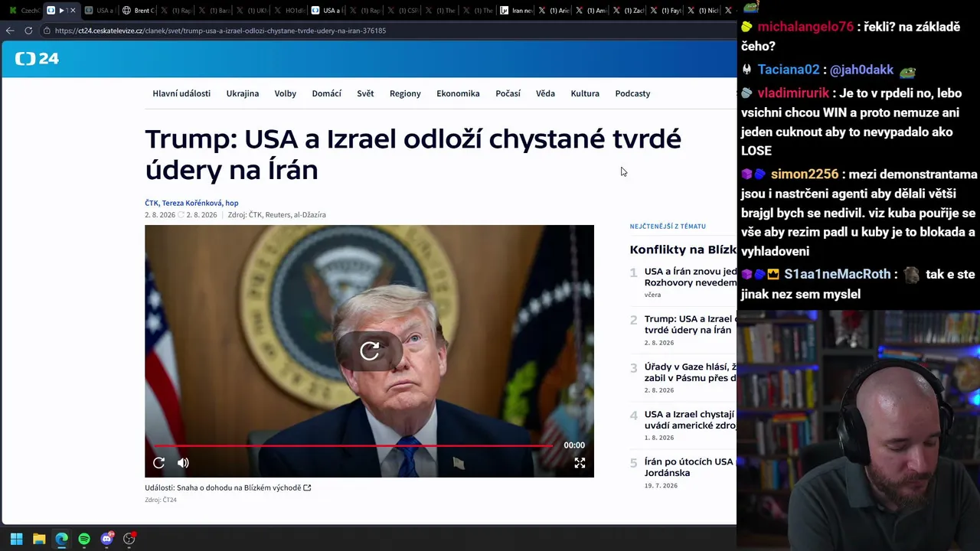
Task: Open the Hlavní události menu item
Action: (181, 93)
